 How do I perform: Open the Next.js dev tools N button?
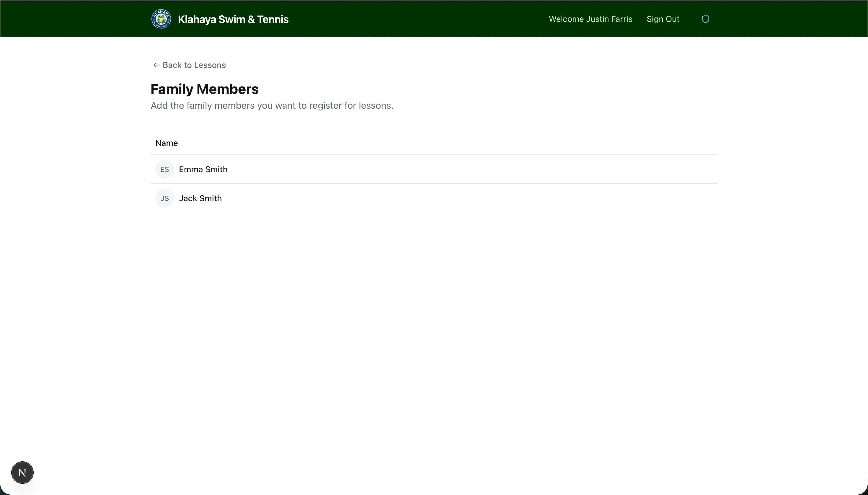(x=22, y=472)
